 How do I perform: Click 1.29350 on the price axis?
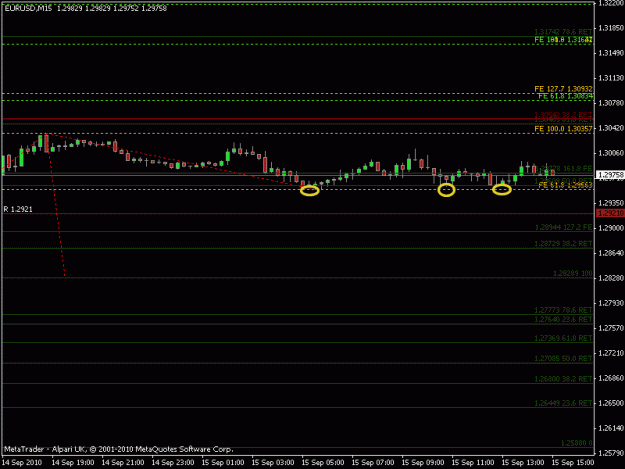[x=611, y=203]
